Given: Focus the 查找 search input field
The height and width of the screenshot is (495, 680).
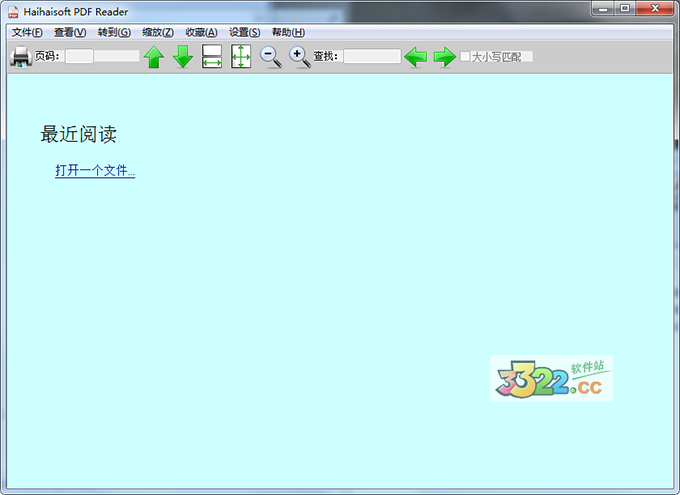Looking at the screenshot, I should (372, 56).
